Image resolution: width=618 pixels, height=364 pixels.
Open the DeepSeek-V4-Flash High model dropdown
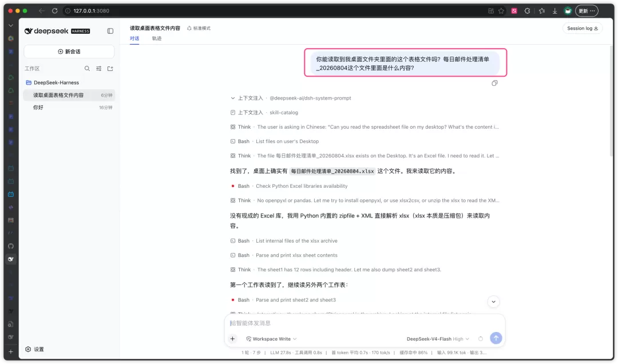pos(438,339)
